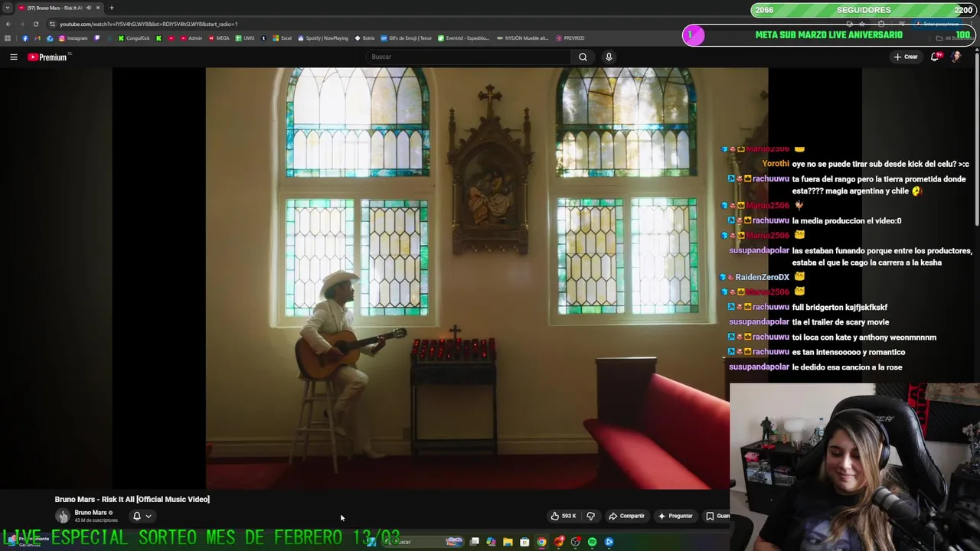This screenshot has height=551, width=980.
Task: Click the Compartir button
Action: [x=626, y=516]
